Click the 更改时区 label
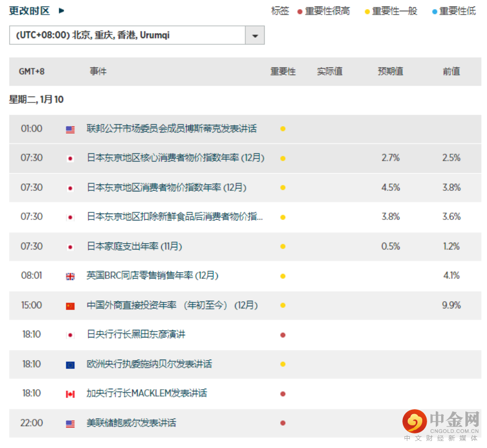The height and width of the screenshot is (448, 487). pos(29,11)
